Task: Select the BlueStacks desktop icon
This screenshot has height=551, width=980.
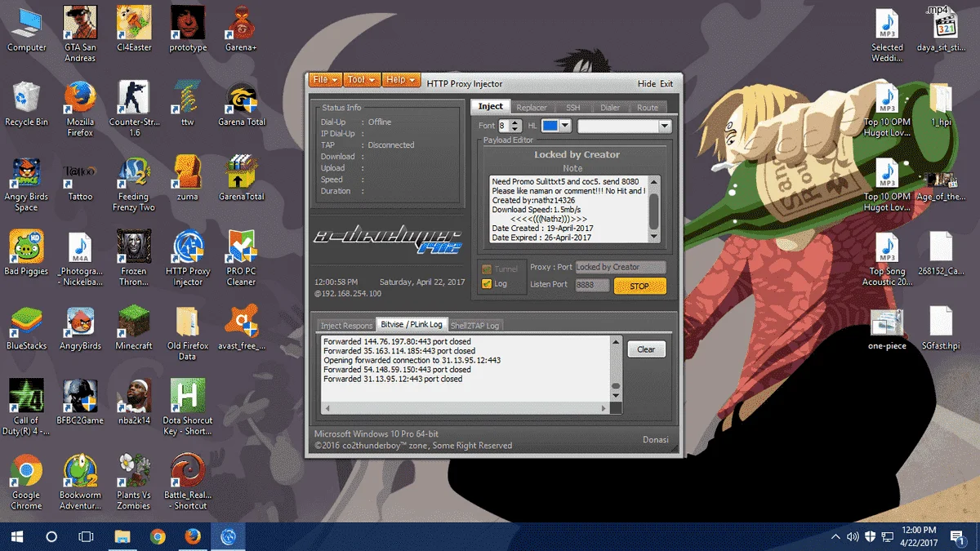Action: tap(27, 328)
